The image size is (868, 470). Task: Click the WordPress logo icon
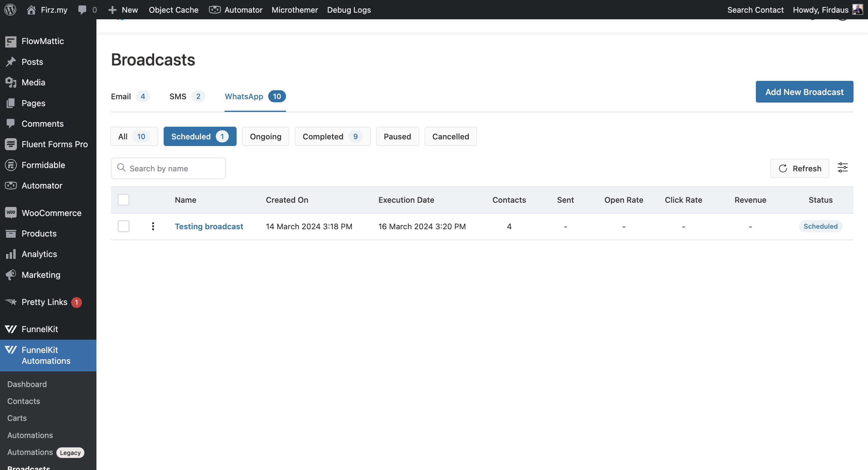[10, 9]
